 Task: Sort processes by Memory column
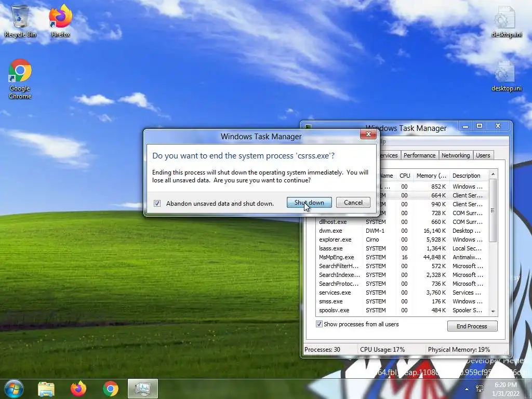[431, 176]
